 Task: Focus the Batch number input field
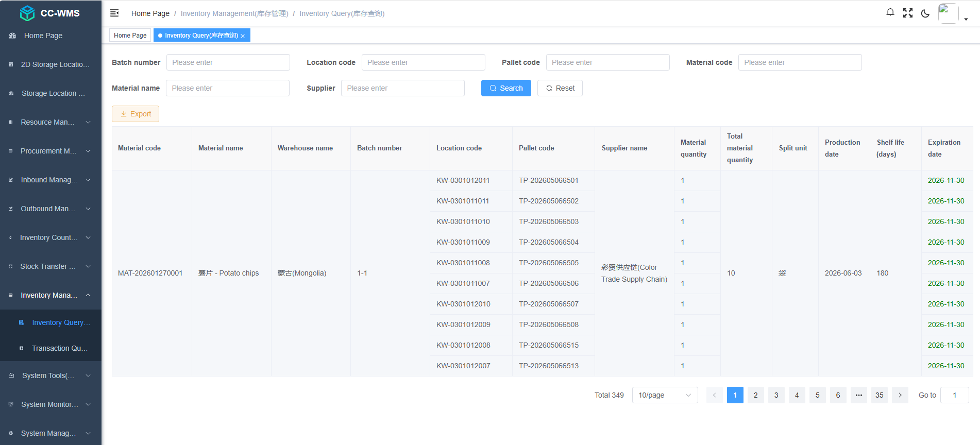pyautogui.click(x=228, y=62)
